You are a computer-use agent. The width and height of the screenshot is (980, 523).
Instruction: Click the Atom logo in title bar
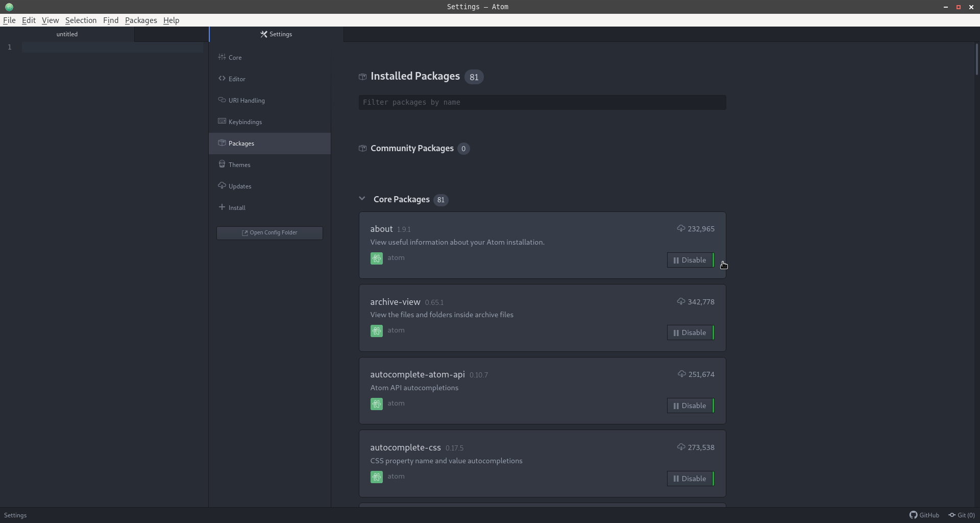click(9, 7)
